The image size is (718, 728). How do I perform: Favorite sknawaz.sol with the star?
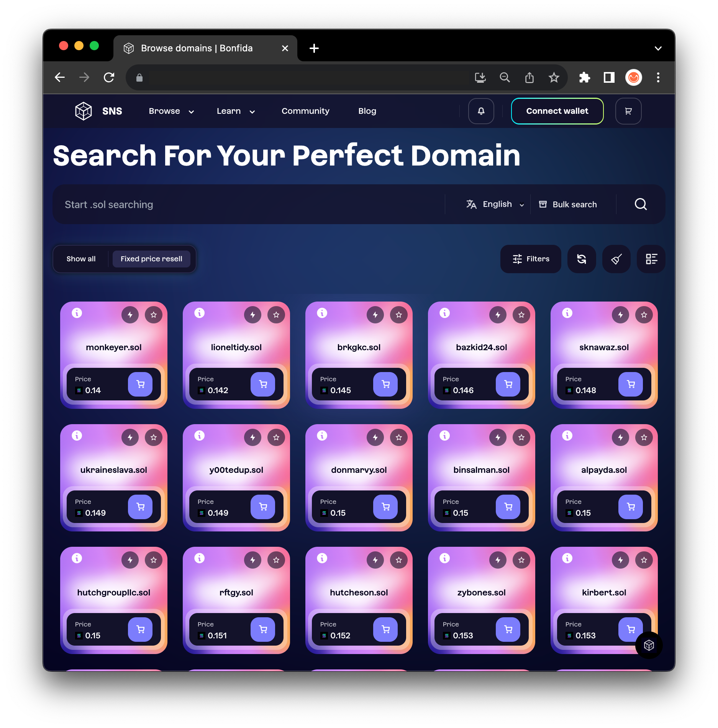click(644, 315)
